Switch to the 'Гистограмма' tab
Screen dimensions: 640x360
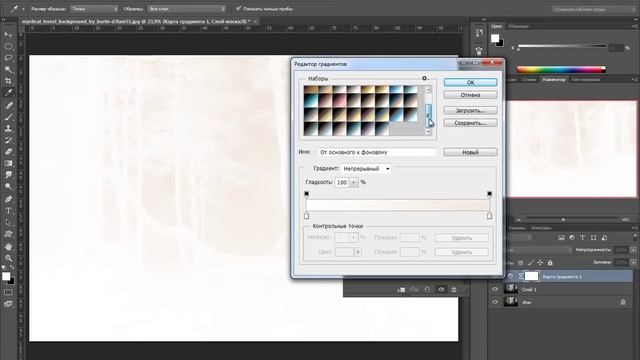586,80
